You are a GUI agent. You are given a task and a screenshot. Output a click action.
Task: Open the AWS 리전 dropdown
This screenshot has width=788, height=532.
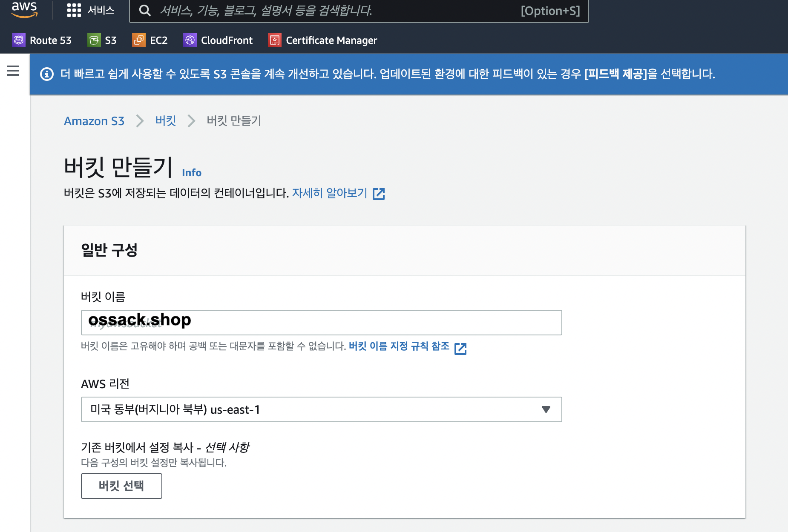tap(322, 409)
